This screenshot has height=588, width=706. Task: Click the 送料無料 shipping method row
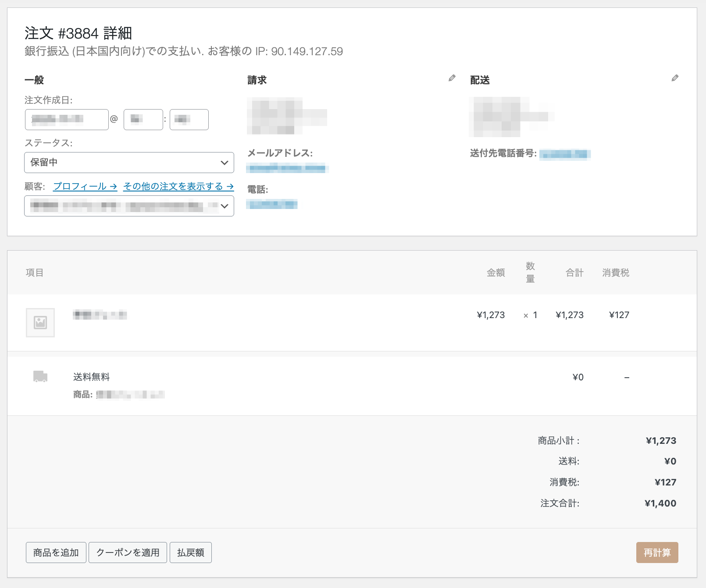click(91, 377)
